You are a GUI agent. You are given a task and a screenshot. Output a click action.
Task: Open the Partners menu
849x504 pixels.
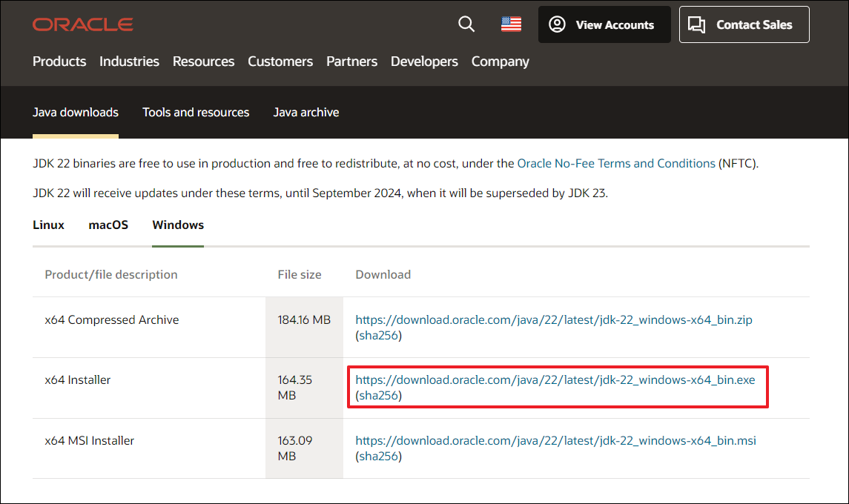point(351,62)
